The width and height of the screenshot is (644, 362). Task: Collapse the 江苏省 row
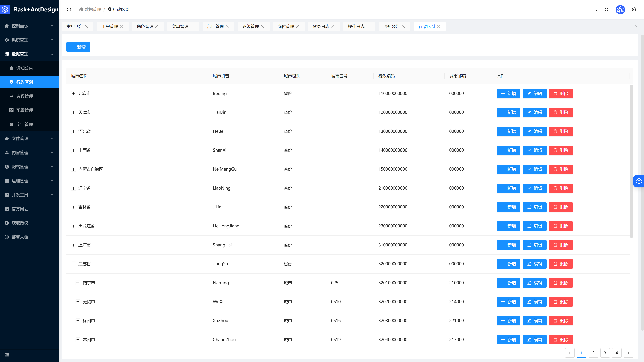(73, 264)
